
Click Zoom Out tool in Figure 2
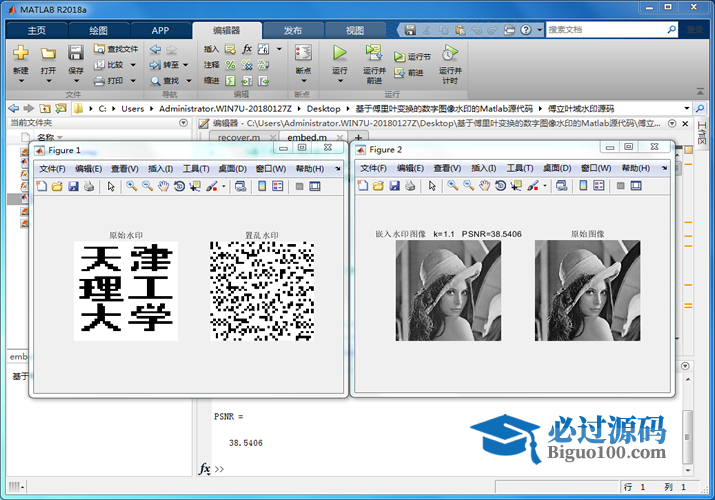[x=468, y=186]
